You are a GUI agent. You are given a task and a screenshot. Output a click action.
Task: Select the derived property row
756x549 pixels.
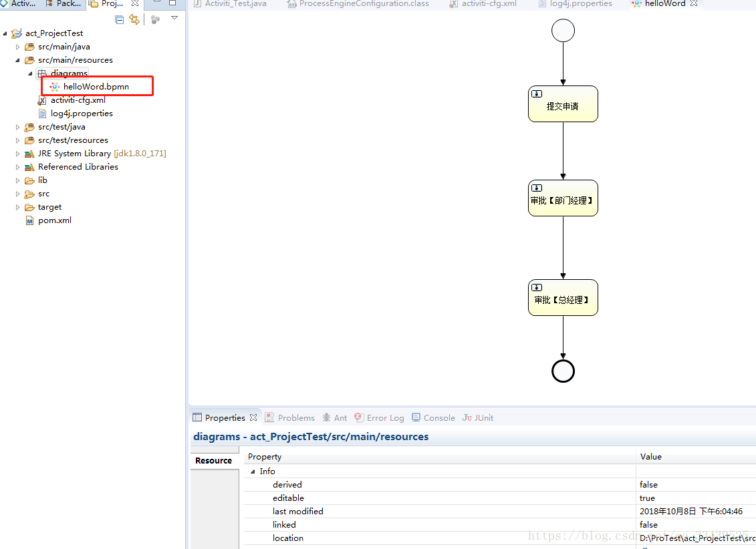pyautogui.click(x=499, y=485)
